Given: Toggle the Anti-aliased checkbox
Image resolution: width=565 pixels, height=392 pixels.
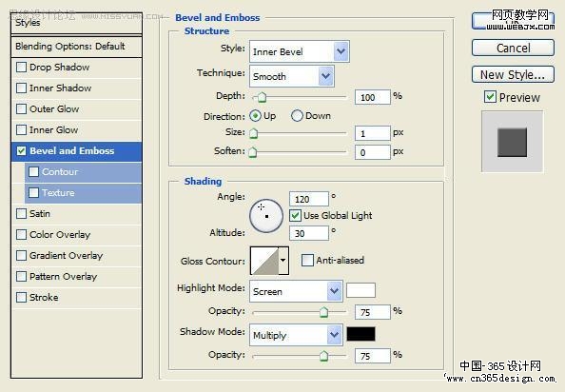Looking at the screenshot, I should (x=307, y=260).
